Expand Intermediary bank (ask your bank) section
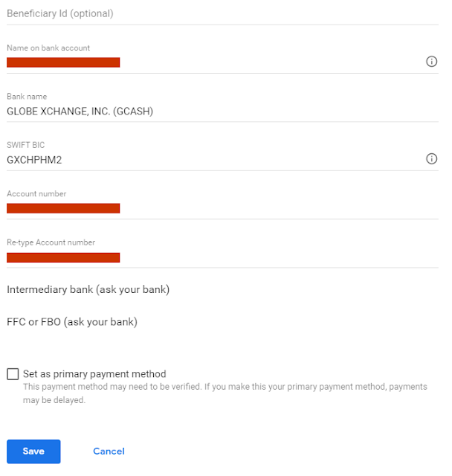Viewport: 452px width, 476px height. 88,289
